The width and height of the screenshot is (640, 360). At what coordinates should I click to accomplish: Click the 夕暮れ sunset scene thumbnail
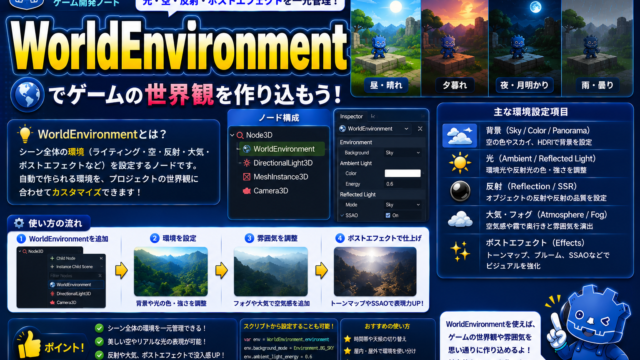tap(455, 48)
